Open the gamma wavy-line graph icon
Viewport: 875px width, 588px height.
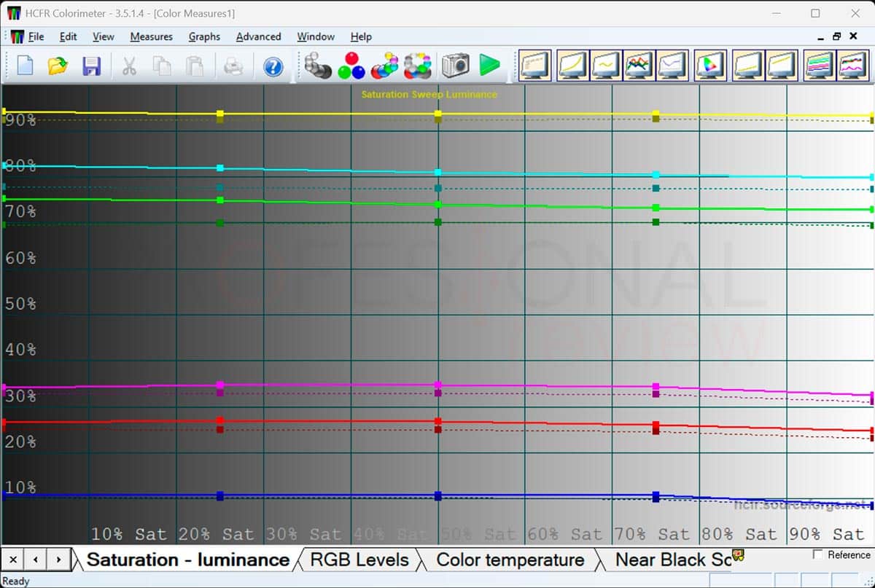pos(606,66)
